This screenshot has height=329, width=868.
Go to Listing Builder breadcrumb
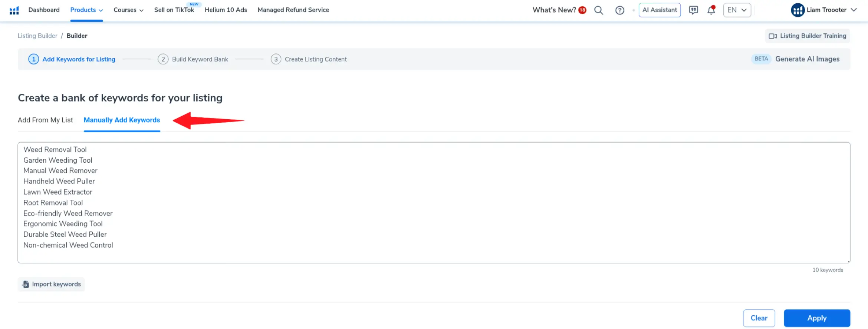[x=37, y=36]
